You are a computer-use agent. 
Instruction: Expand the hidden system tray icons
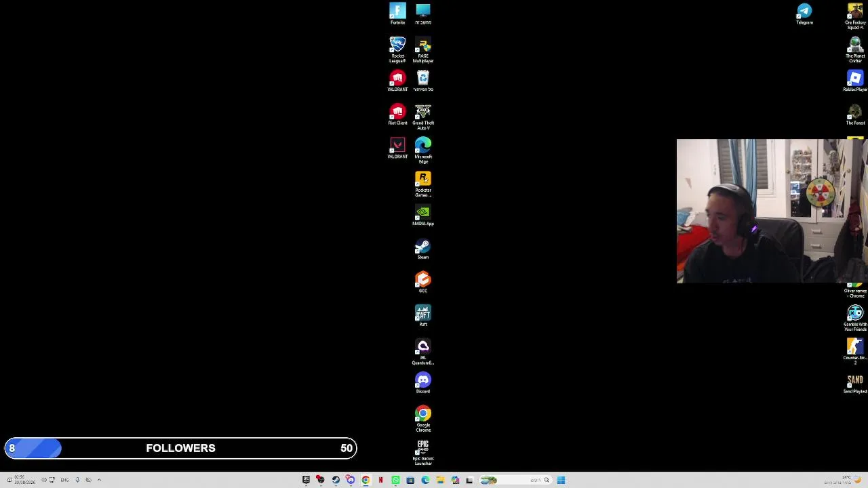99,480
